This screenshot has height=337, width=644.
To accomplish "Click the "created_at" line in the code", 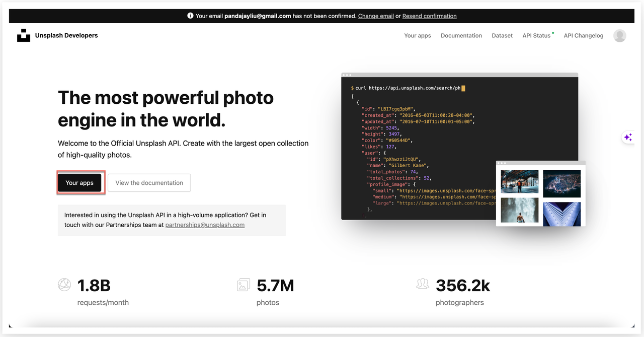I will pyautogui.click(x=419, y=115).
